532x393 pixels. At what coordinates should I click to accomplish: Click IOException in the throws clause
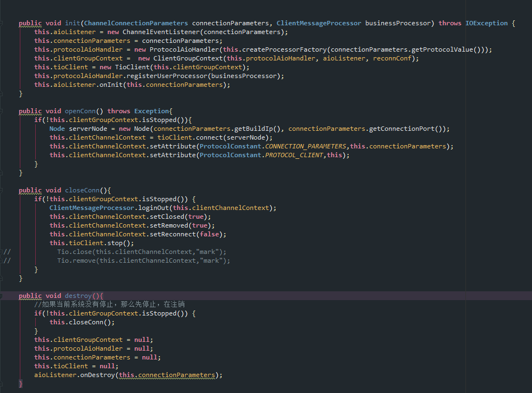pos(486,23)
